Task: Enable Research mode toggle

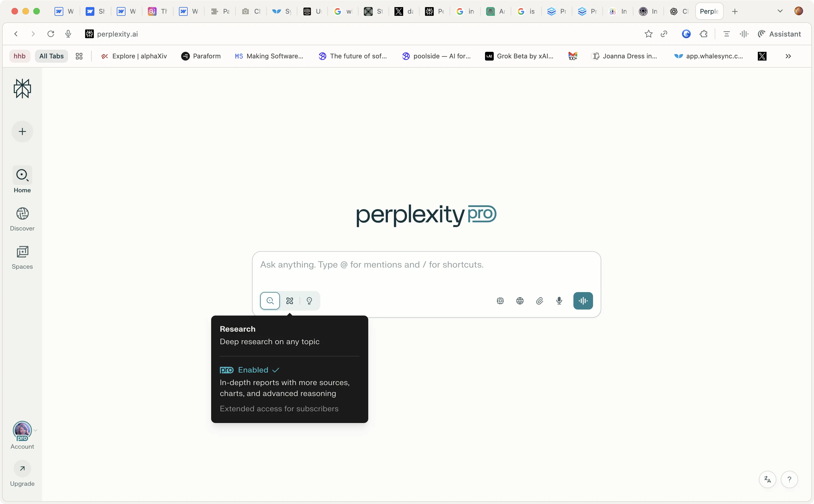Action: coord(290,301)
